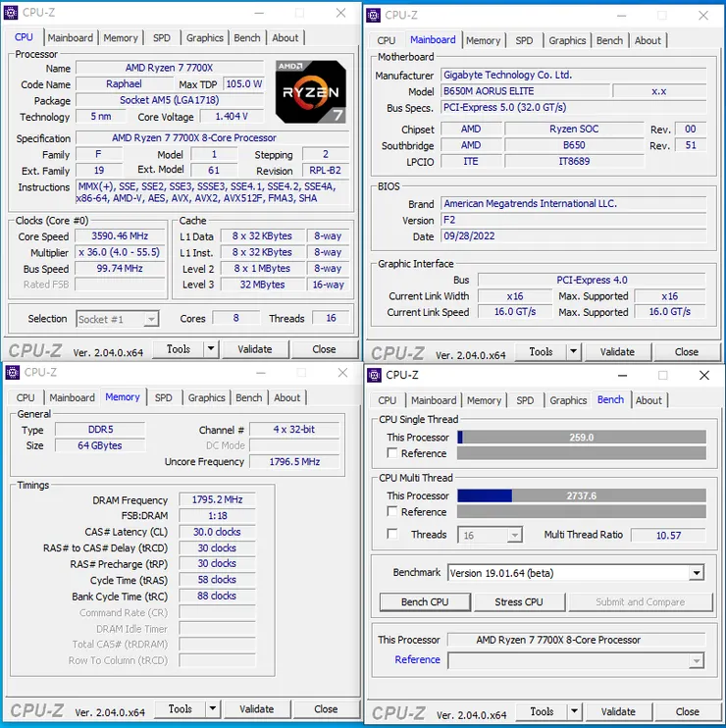726x728 pixels.
Task: Click Bus Specs PCI-Express 5.0 field
Action: click(573, 107)
